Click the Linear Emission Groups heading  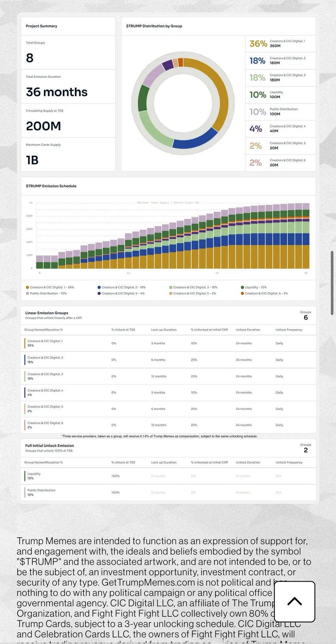[46, 313]
